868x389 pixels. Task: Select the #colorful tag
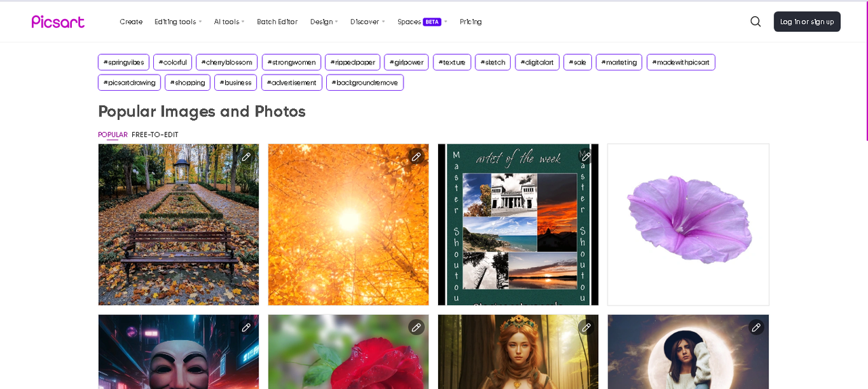click(173, 62)
